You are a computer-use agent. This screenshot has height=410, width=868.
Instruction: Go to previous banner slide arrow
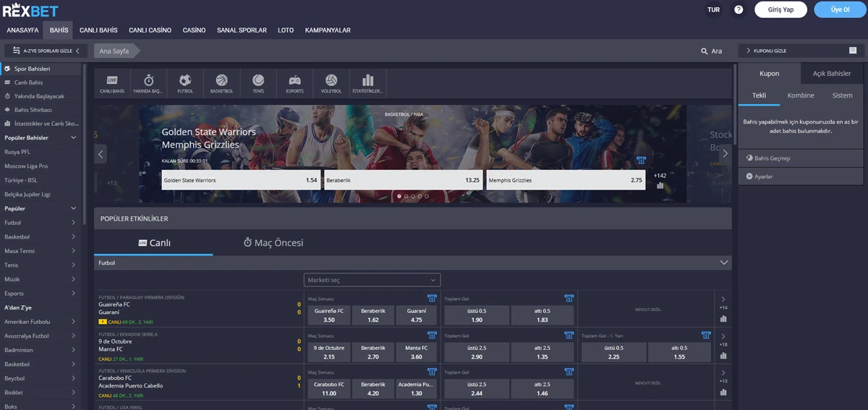(101, 153)
